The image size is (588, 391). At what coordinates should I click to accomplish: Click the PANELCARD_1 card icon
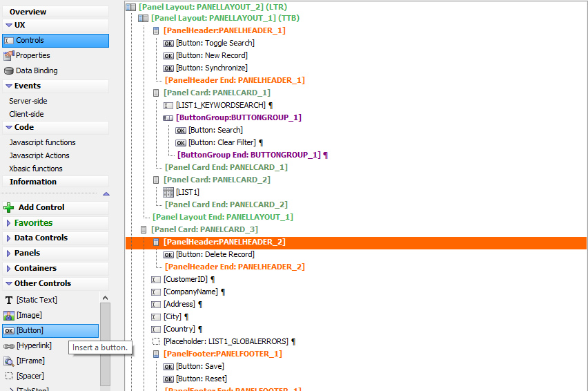point(156,93)
